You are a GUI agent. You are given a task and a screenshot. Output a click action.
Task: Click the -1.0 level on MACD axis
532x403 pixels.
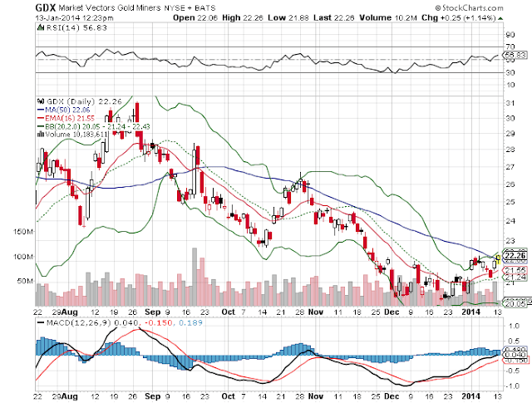[512, 386]
